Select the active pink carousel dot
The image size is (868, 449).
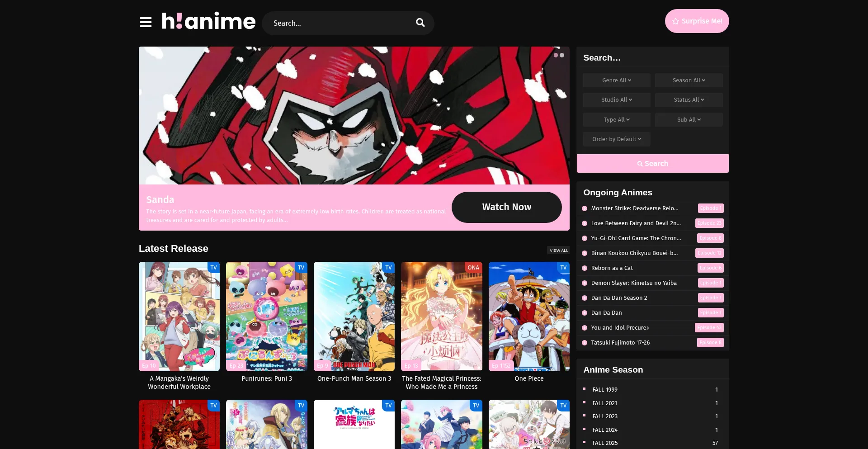[556, 55]
